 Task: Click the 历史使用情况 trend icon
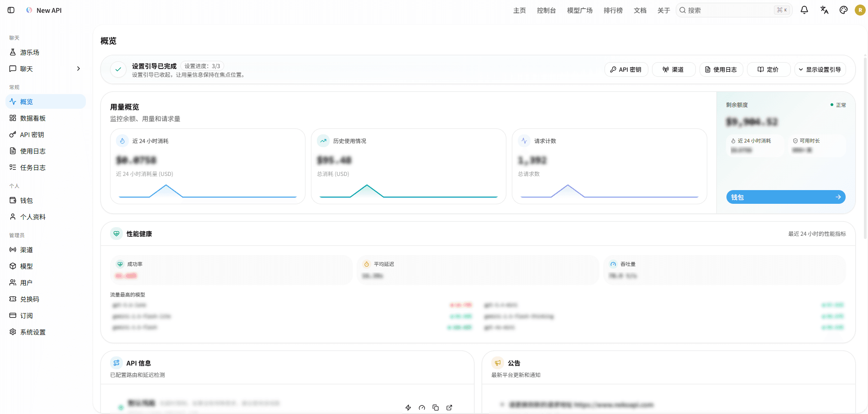tap(323, 141)
